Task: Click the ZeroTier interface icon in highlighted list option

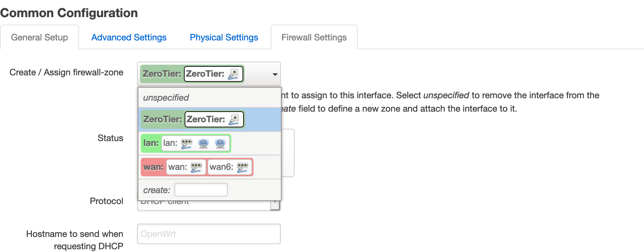Action: click(x=234, y=119)
